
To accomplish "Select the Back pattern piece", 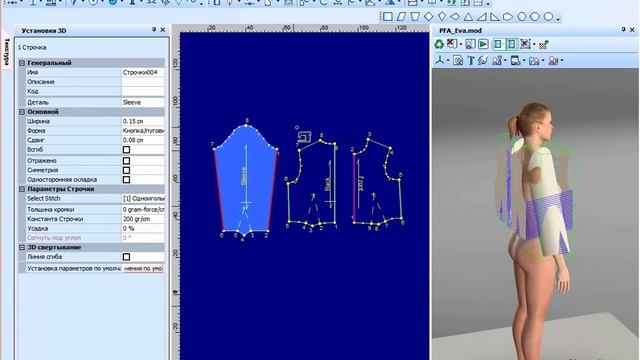I will coord(312,184).
